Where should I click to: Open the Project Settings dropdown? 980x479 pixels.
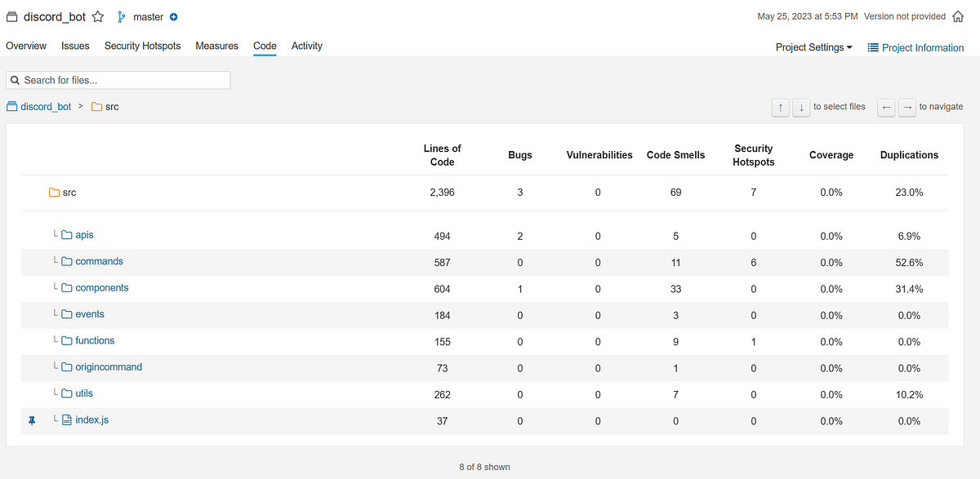click(x=813, y=47)
